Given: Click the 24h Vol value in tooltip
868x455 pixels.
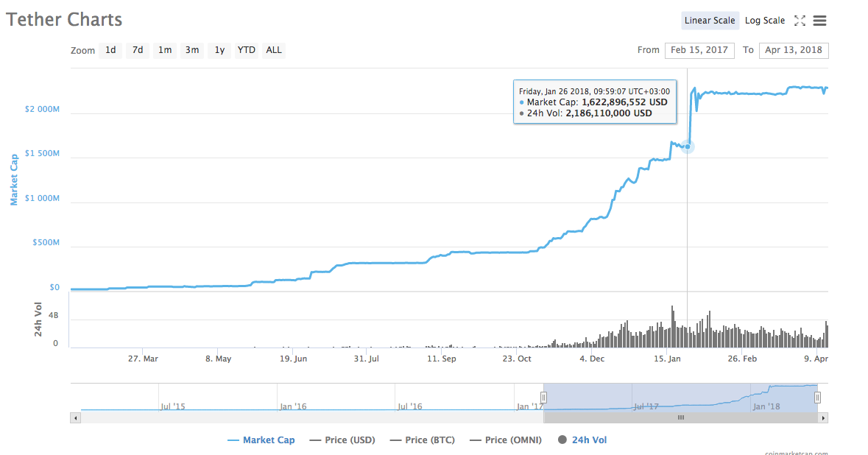Looking at the screenshot, I should click(608, 113).
